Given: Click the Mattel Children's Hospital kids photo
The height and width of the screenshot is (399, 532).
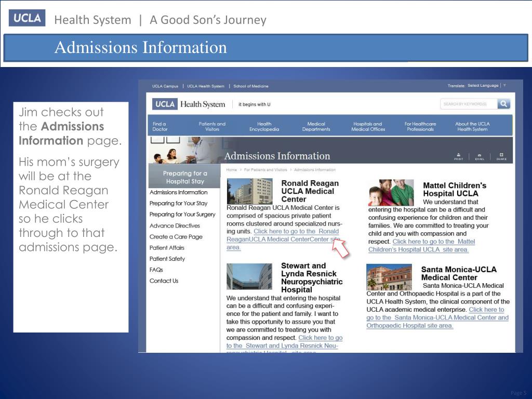Looking at the screenshot, I should (391, 192).
